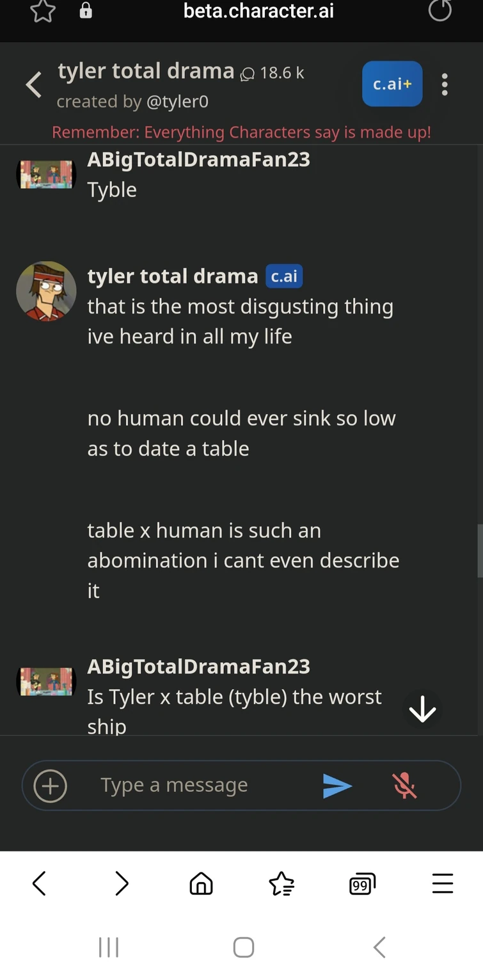Open the three-dot chat options menu
Image resolution: width=483 pixels, height=980 pixels.
(x=445, y=84)
